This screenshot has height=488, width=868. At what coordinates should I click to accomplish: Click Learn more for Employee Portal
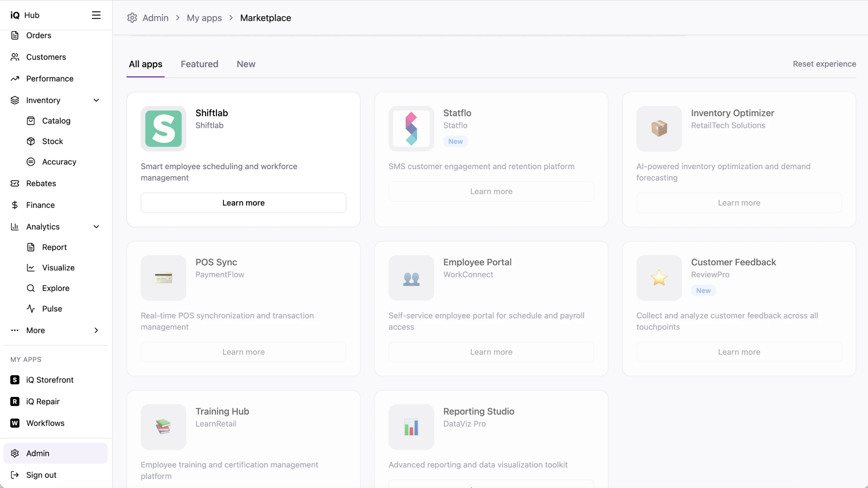[x=491, y=352]
